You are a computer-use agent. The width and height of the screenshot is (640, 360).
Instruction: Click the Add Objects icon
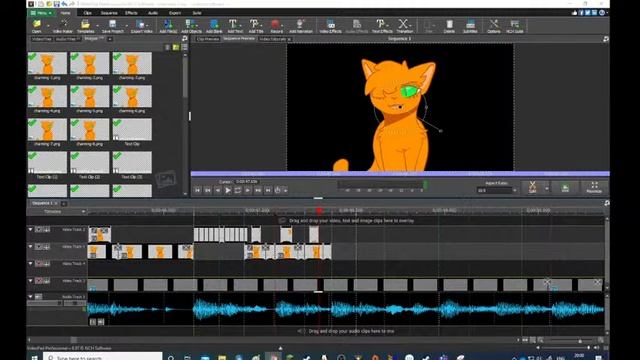(x=191, y=26)
